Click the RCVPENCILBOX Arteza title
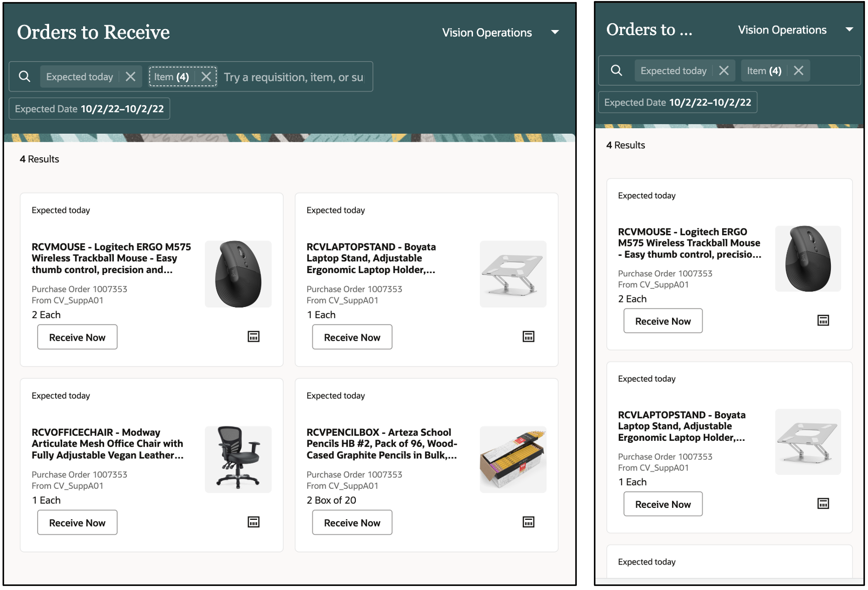This screenshot has height=590, width=868. pos(382,443)
